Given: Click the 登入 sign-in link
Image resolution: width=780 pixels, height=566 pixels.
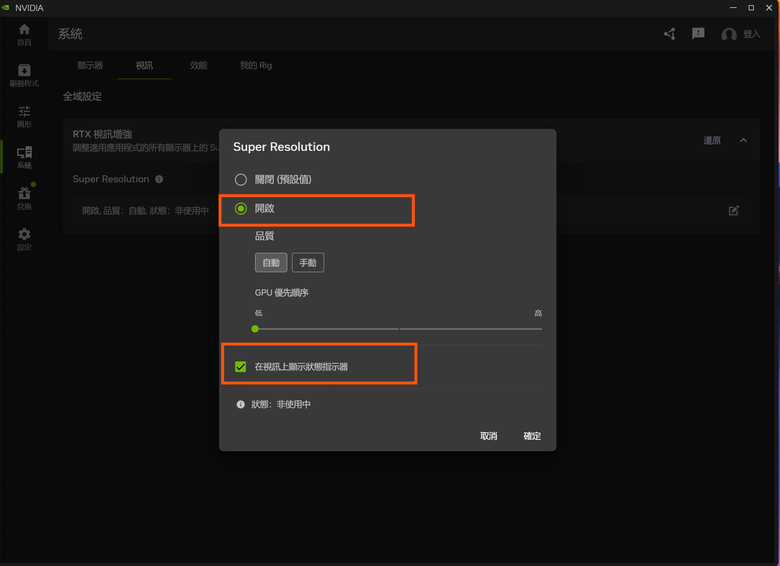Looking at the screenshot, I should click(752, 34).
